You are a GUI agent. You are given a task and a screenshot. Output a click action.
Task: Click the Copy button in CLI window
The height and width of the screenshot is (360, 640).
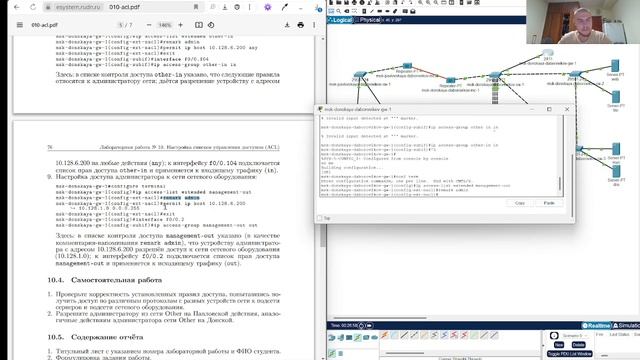tap(520, 203)
